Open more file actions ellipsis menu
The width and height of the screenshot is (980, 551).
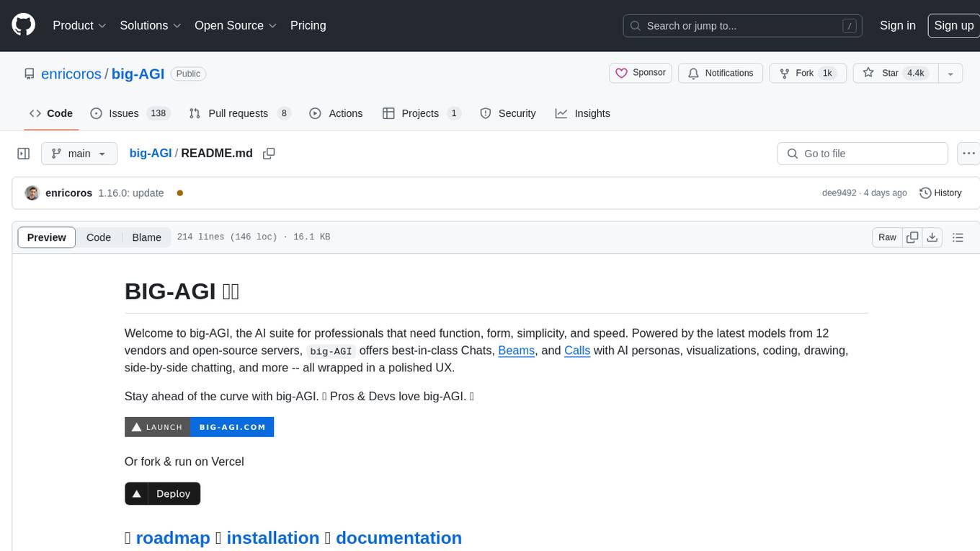point(968,154)
